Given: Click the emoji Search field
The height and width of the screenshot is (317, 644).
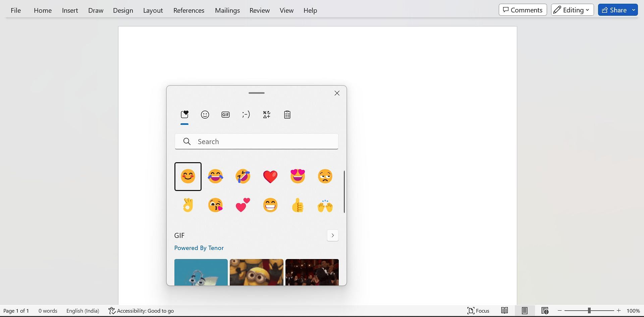Looking at the screenshot, I should pos(256,141).
